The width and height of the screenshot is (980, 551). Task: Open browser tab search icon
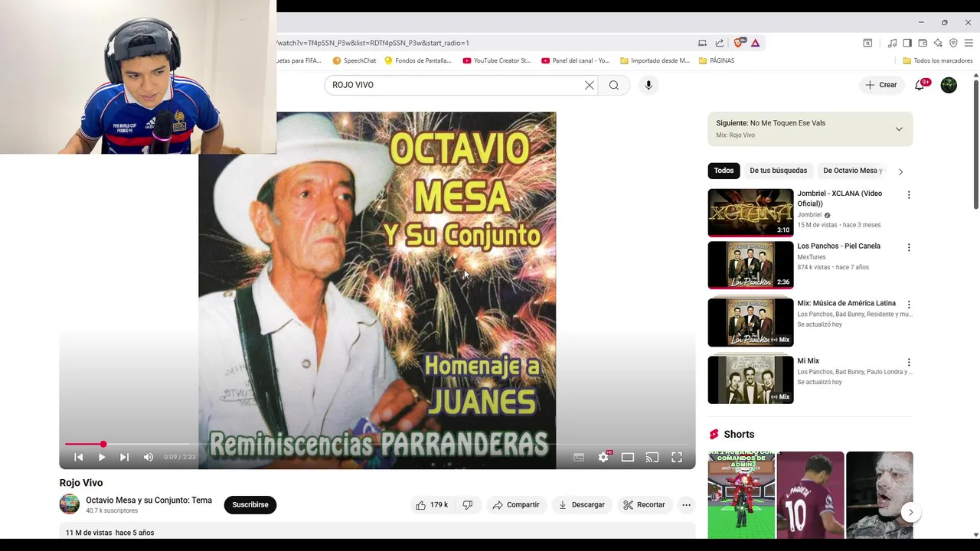click(x=867, y=43)
